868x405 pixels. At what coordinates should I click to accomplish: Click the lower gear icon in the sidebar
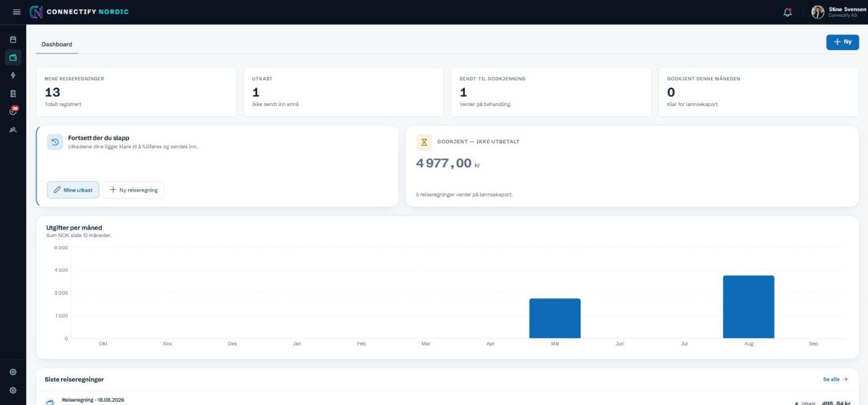tap(13, 391)
